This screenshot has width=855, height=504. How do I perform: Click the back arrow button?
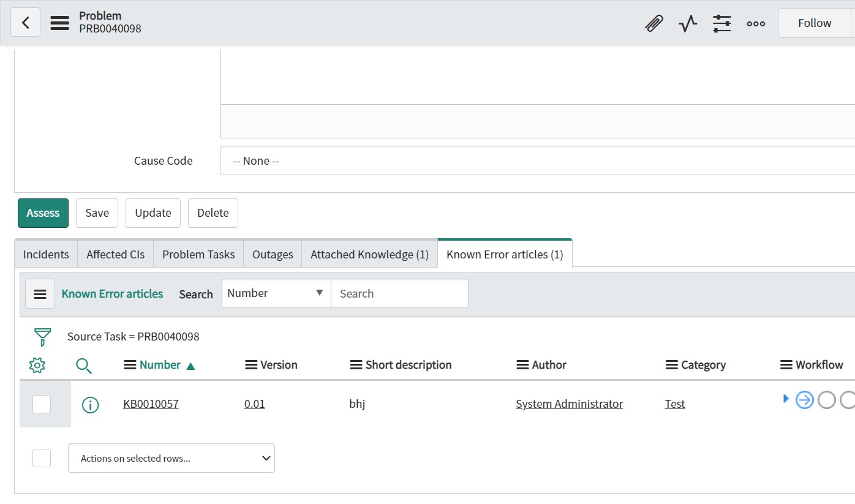click(25, 23)
